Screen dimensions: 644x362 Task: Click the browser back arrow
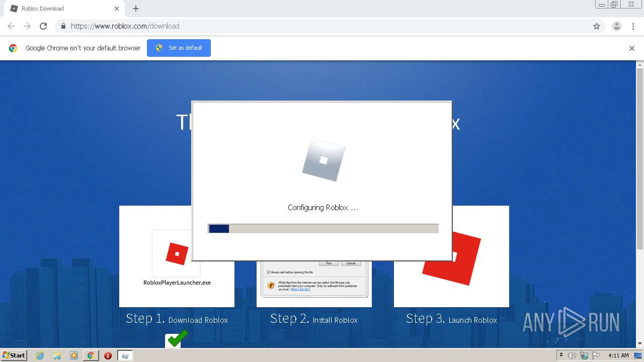11,26
